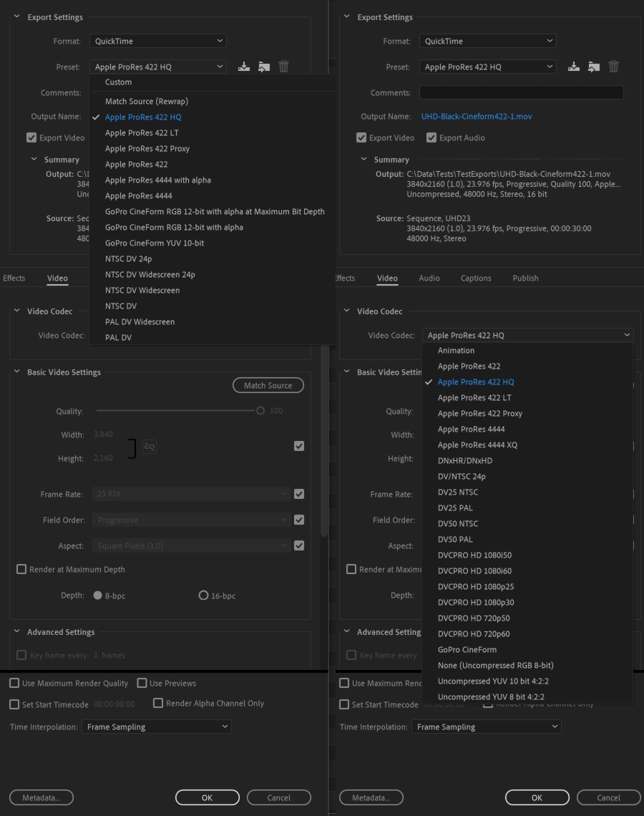The height and width of the screenshot is (816, 644).
Task: Select 16-bpc depth radio button
Action: 203,596
